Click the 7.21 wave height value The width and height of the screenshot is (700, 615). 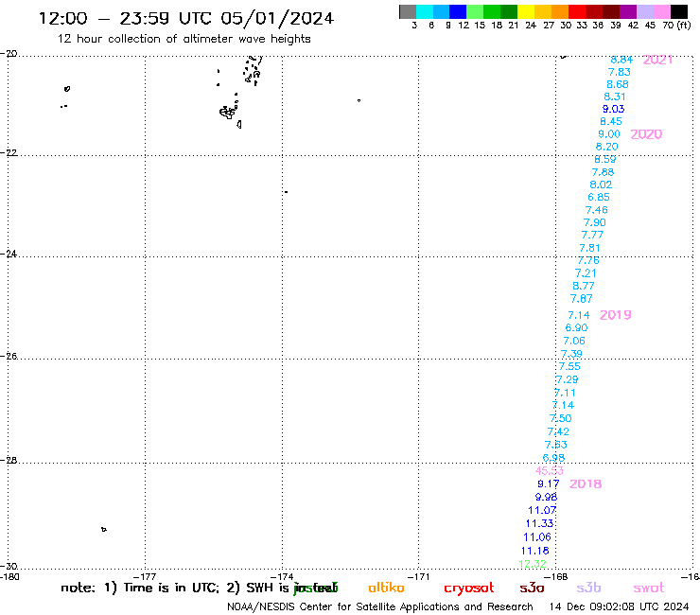click(586, 273)
